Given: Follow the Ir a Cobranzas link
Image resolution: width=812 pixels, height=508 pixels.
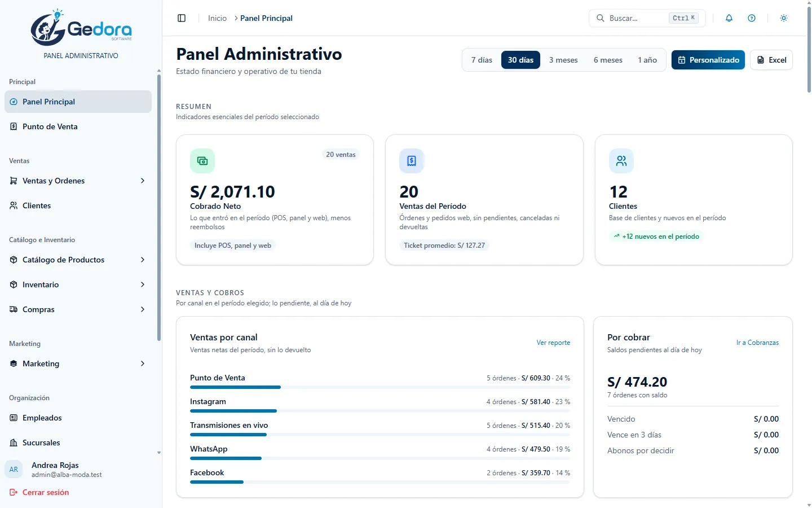Looking at the screenshot, I should coord(757,343).
